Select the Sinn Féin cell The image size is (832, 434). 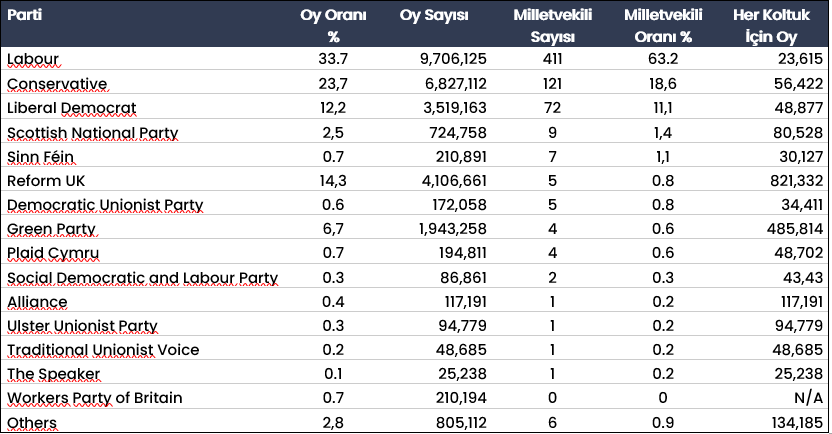point(41,156)
